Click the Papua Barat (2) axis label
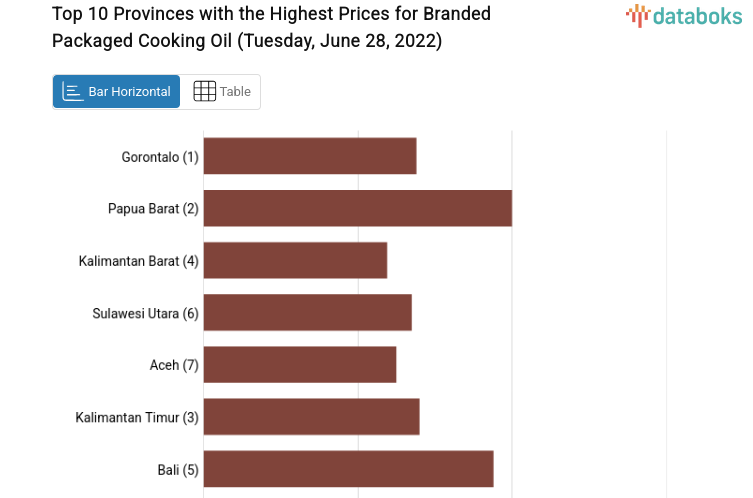This screenshot has height=498, width=753. 153,209
